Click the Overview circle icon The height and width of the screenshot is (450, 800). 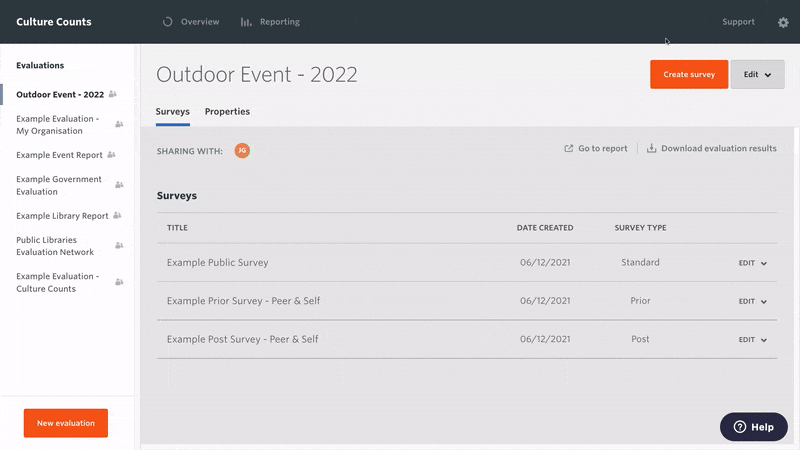(167, 22)
